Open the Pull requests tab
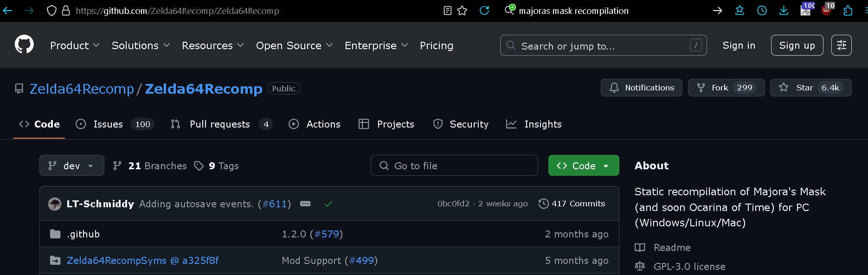This screenshot has width=868, height=275. tap(221, 124)
